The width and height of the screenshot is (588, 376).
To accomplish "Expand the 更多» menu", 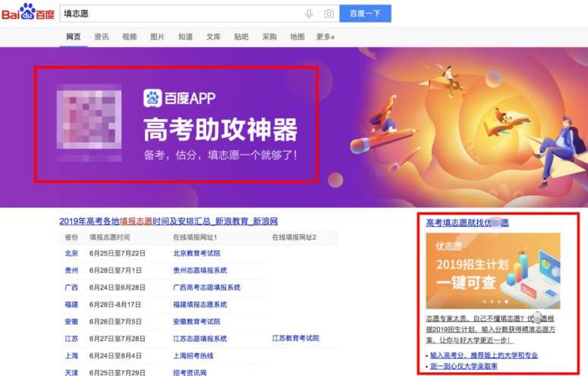I will [325, 36].
